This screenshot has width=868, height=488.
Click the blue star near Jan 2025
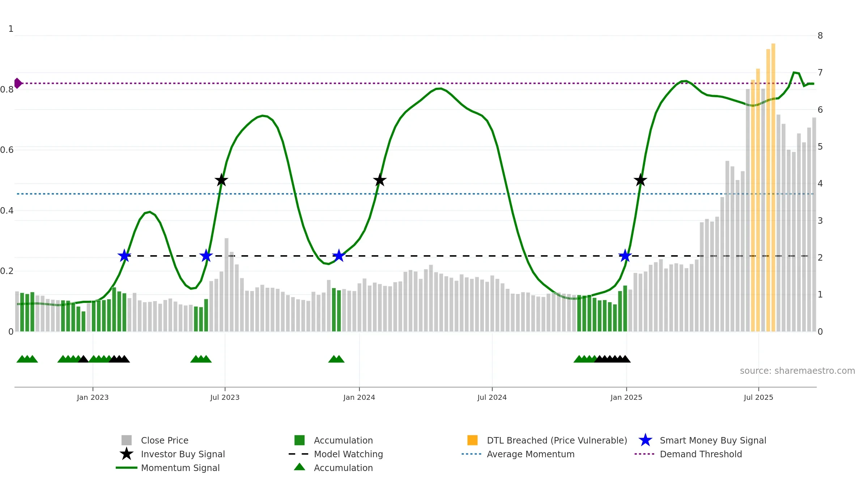click(x=625, y=256)
